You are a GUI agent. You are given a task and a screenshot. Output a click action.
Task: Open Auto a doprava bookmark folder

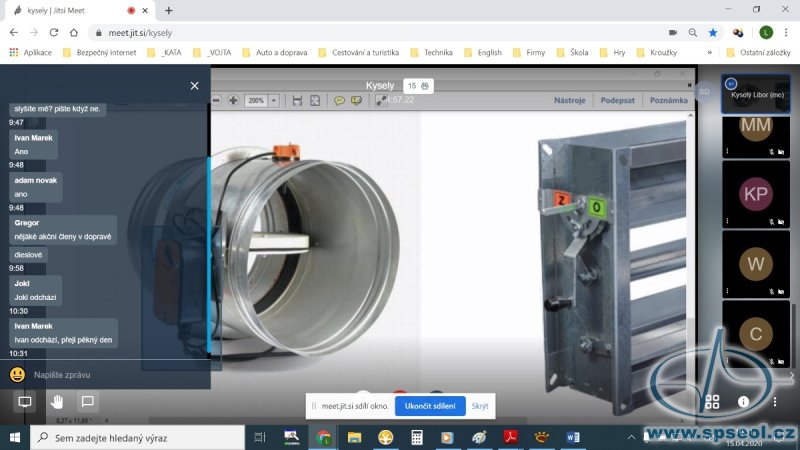(275, 53)
